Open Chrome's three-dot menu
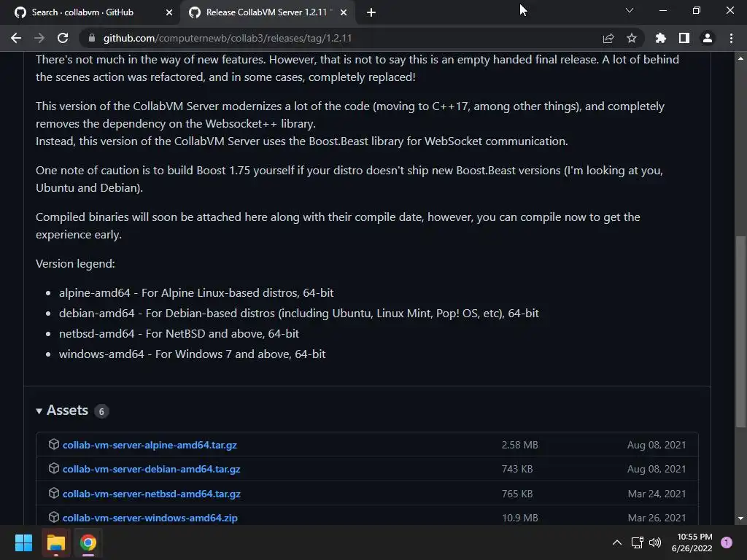 731,38
